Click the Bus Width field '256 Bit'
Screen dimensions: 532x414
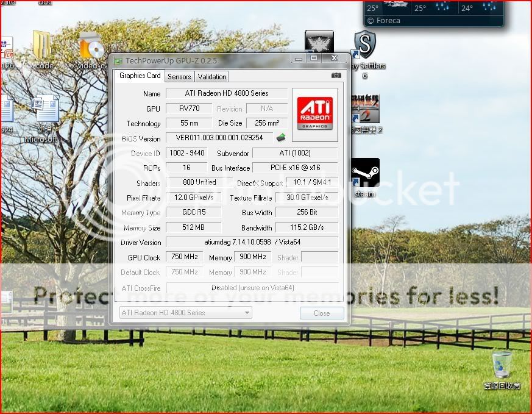(307, 212)
